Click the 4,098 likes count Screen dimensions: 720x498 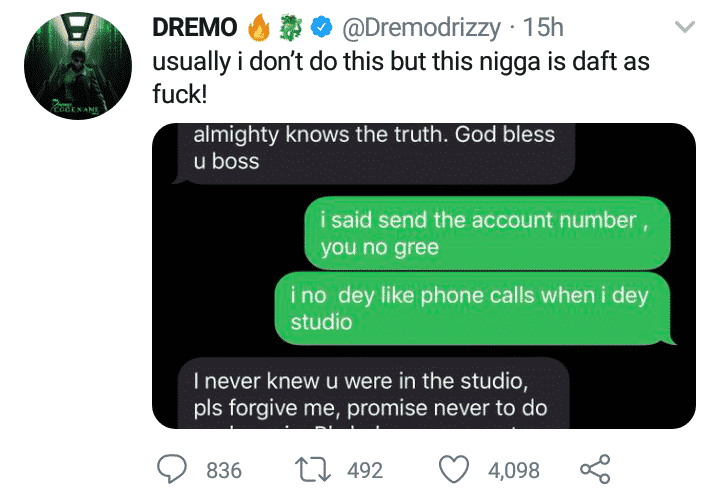point(513,469)
